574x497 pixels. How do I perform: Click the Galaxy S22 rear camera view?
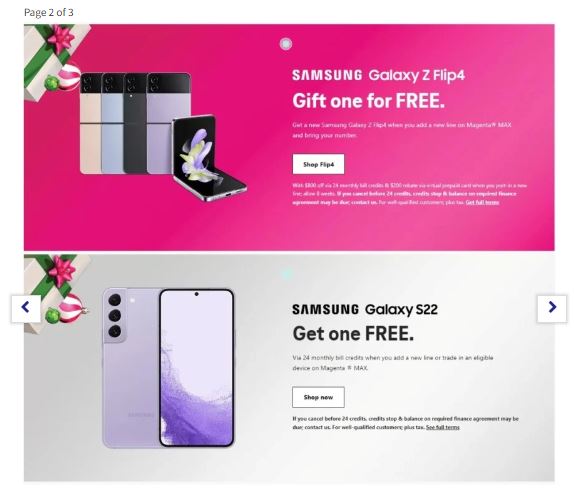point(131,368)
